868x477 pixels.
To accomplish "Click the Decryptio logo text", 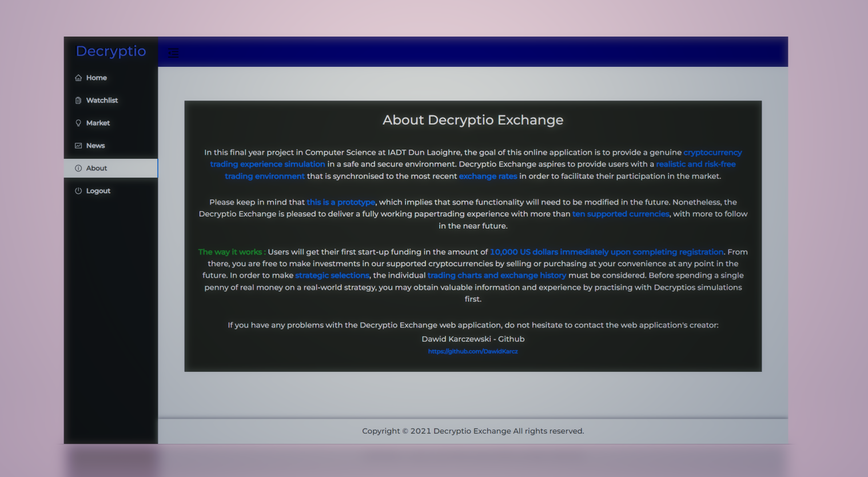I will (111, 51).
